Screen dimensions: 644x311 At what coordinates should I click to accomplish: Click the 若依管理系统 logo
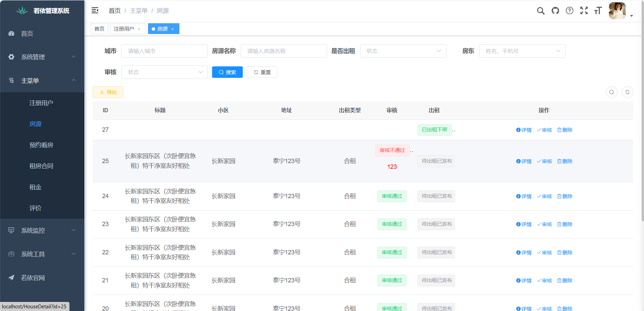click(42, 11)
